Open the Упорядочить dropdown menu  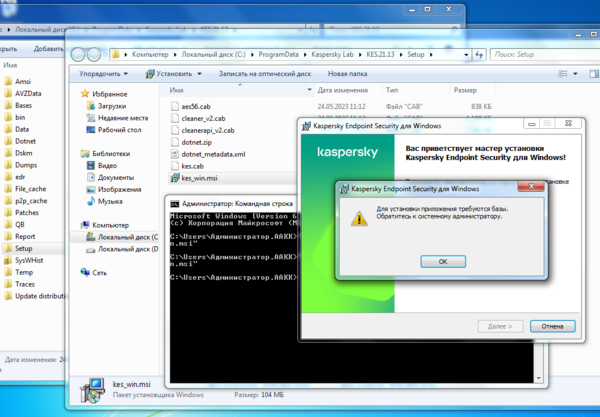tap(103, 74)
